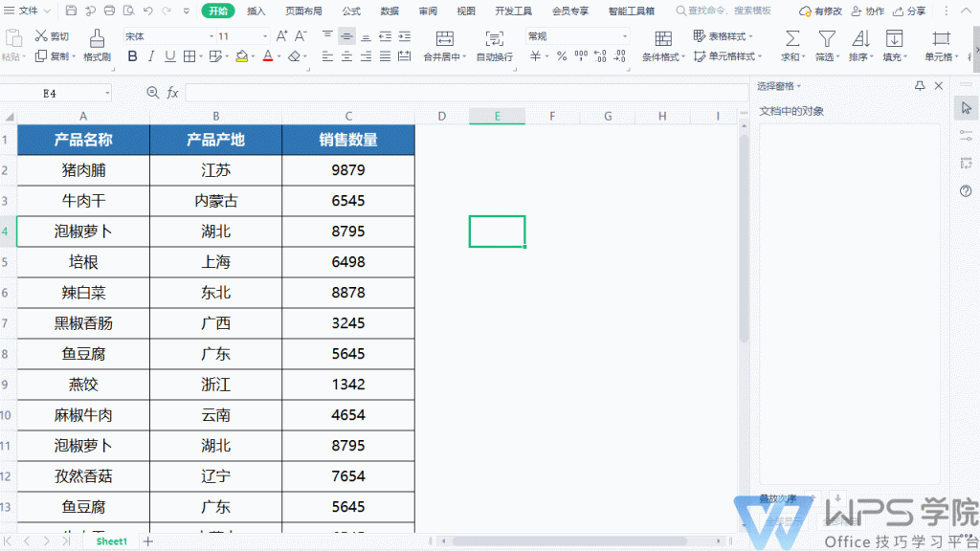980x551 pixels.
Task: Toggle Bold formatting
Action: tap(132, 56)
